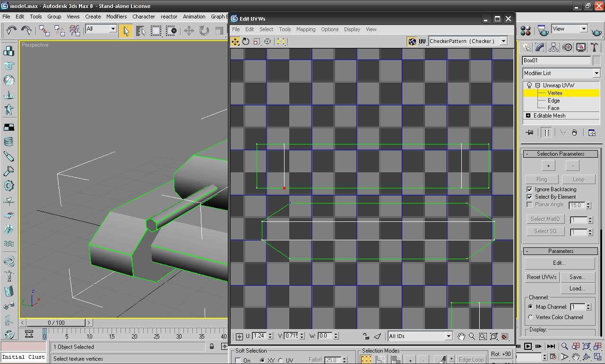This screenshot has height=364, width=605.
Task: Open Select by Name list tool
Action: (140, 31)
